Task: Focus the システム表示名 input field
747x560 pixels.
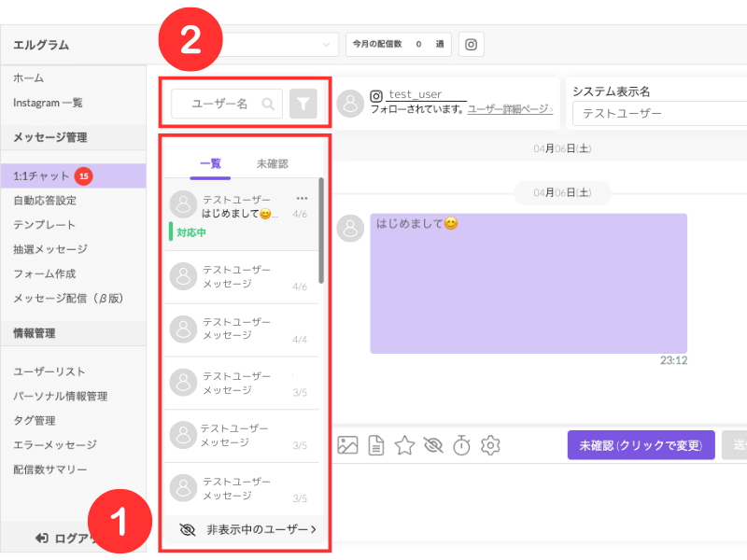Action: tap(659, 113)
